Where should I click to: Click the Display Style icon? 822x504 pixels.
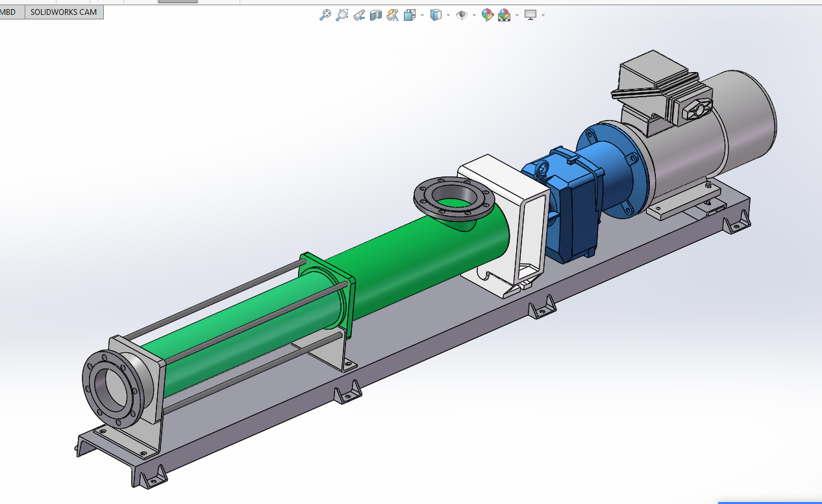[436, 15]
